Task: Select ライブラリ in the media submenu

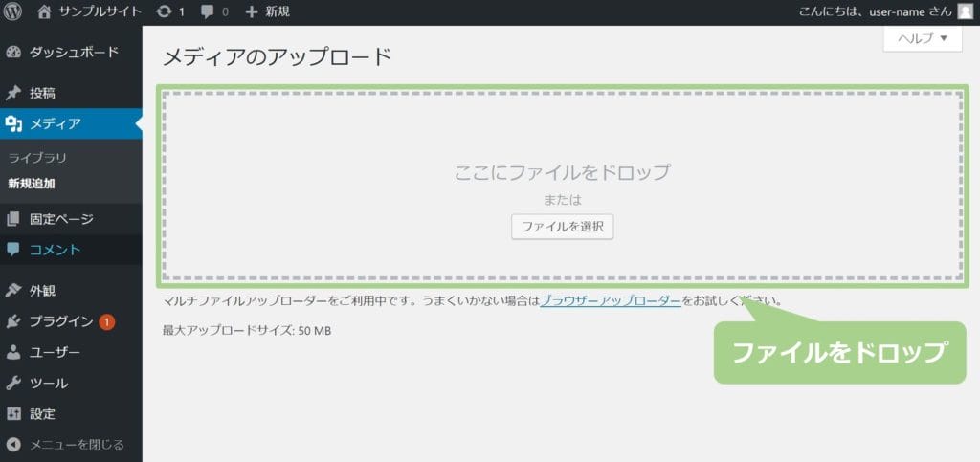Action: (x=37, y=158)
